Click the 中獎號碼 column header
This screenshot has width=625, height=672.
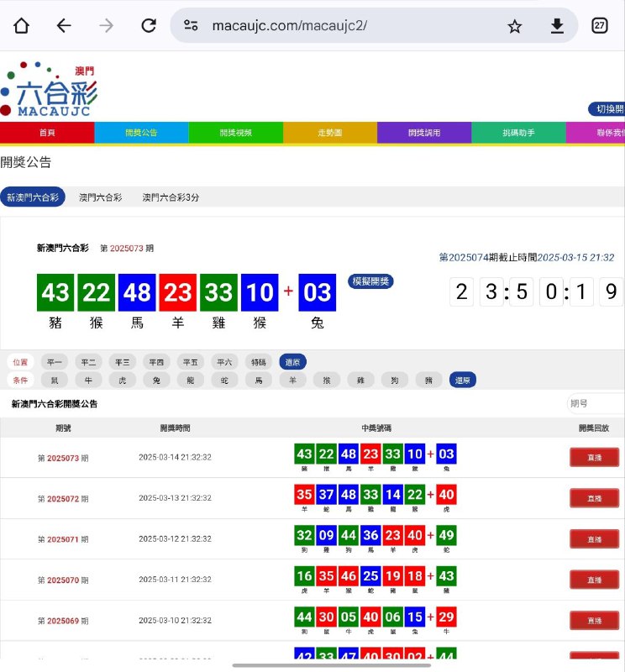376,428
